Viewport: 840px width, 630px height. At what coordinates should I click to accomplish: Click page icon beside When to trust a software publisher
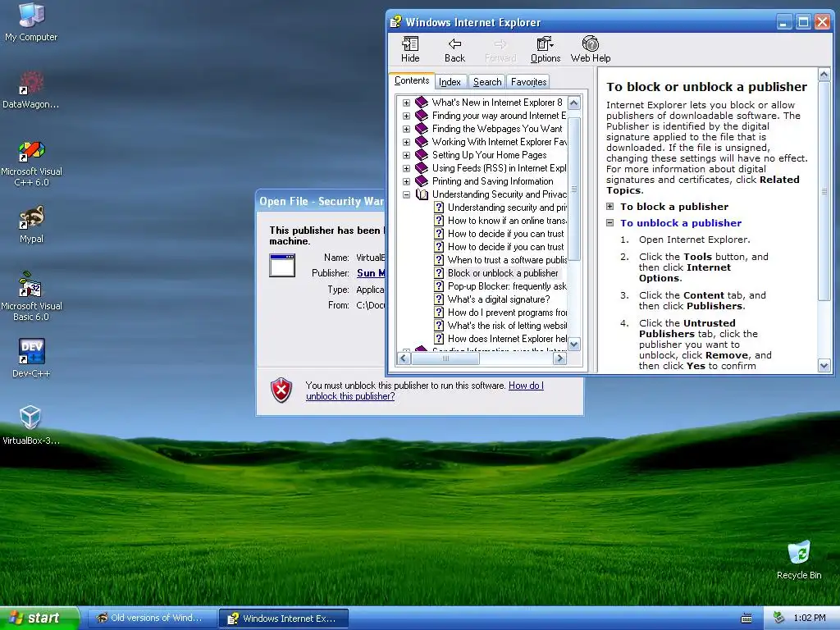(x=439, y=260)
